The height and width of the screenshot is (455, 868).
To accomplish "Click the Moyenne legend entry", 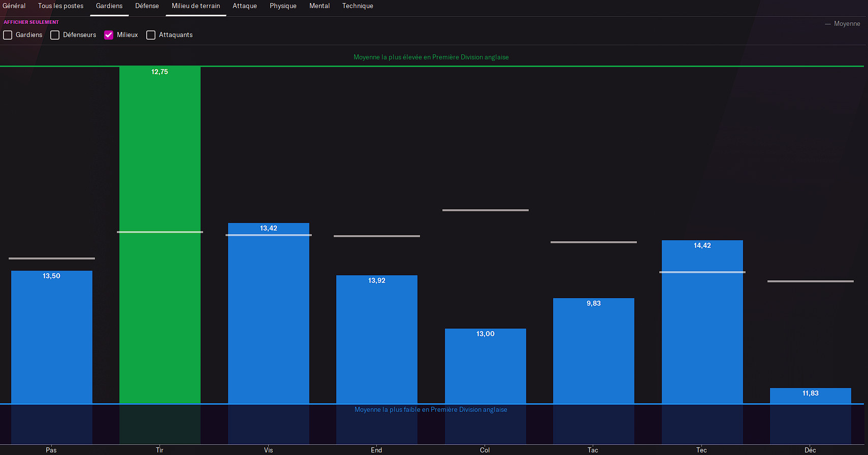I will coord(843,24).
